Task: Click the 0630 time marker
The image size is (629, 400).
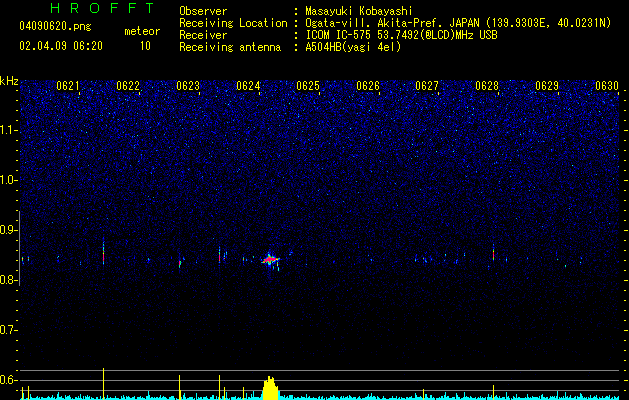Action: [x=607, y=86]
